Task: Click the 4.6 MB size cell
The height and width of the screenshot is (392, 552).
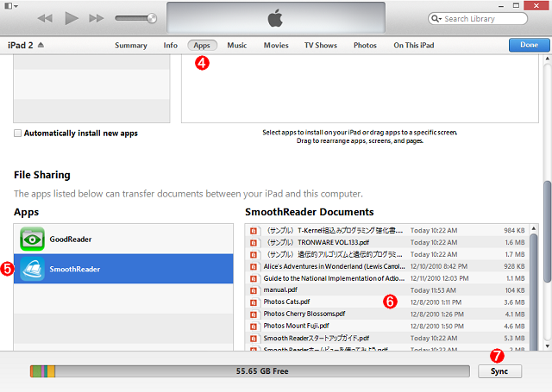Action: (x=514, y=326)
